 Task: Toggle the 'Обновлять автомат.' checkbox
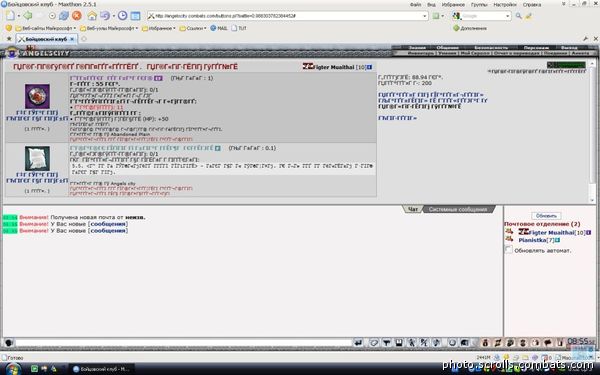(x=509, y=250)
